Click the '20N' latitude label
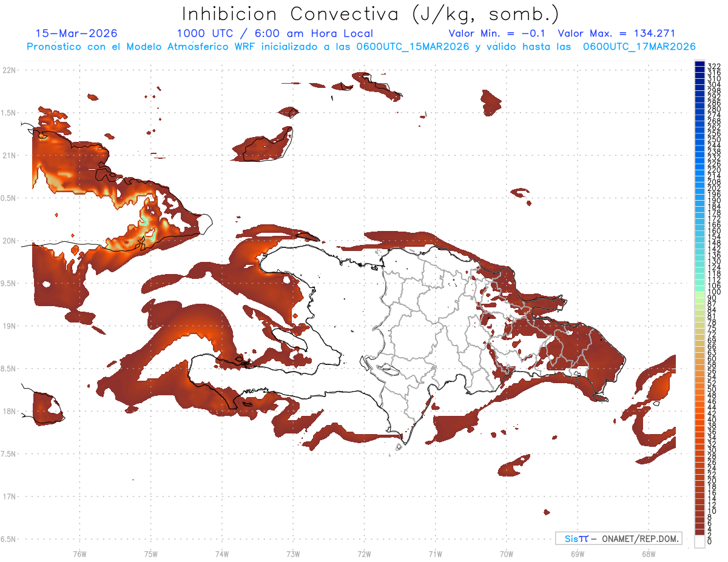Image resolution: width=728 pixels, height=562 pixels. 10,241
